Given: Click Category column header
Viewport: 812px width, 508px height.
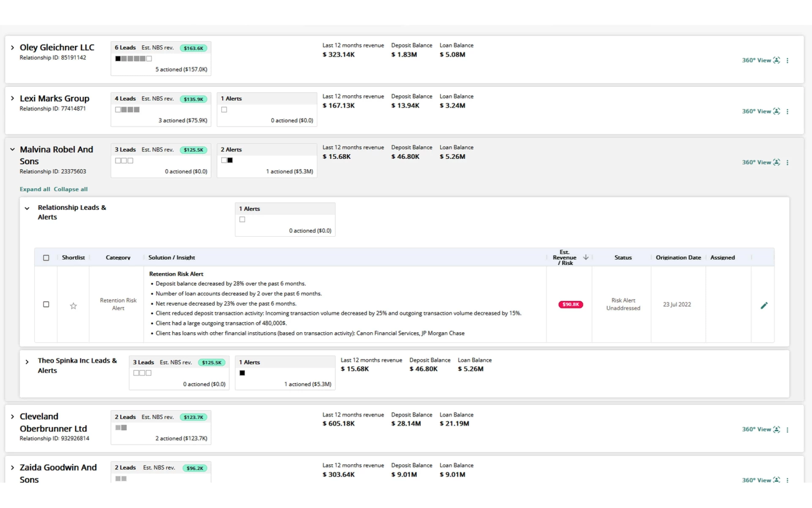Looking at the screenshot, I should point(118,257).
